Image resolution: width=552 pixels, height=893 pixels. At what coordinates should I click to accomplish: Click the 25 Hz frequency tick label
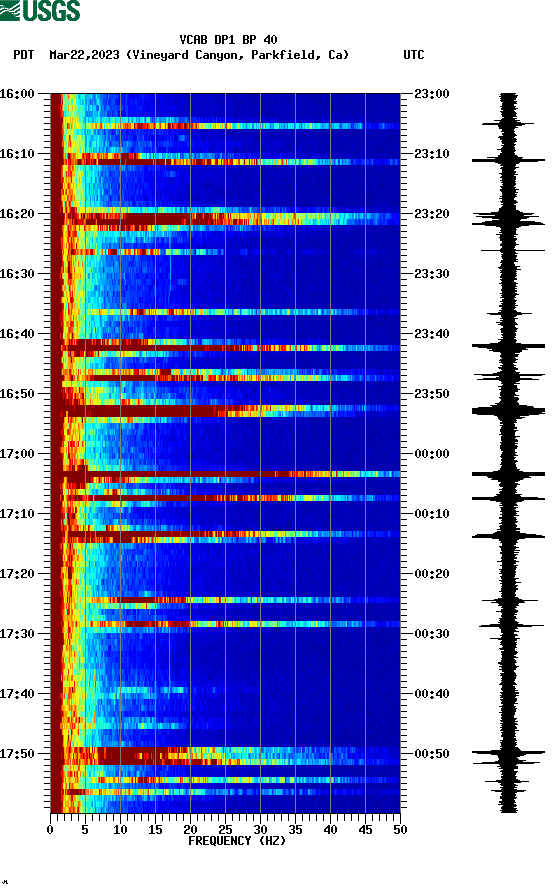[x=225, y=830]
